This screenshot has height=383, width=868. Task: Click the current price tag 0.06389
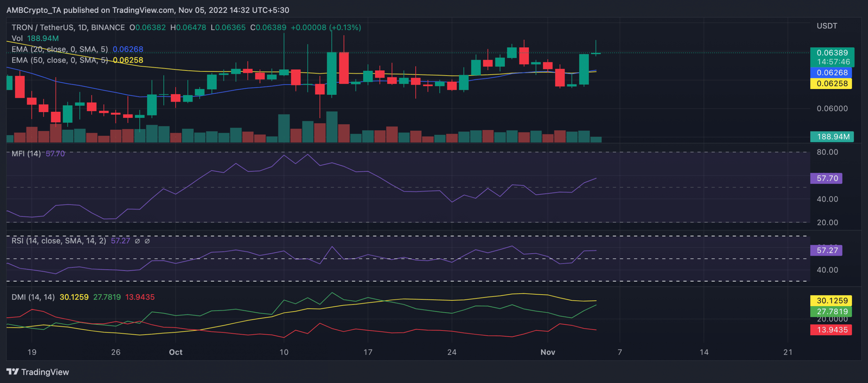832,57
